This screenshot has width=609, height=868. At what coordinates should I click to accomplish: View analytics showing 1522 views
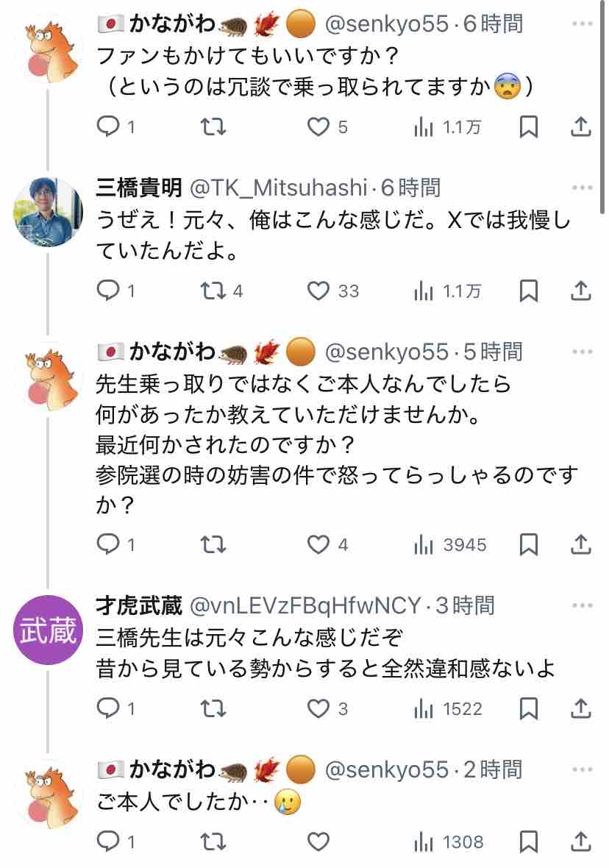click(448, 708)
